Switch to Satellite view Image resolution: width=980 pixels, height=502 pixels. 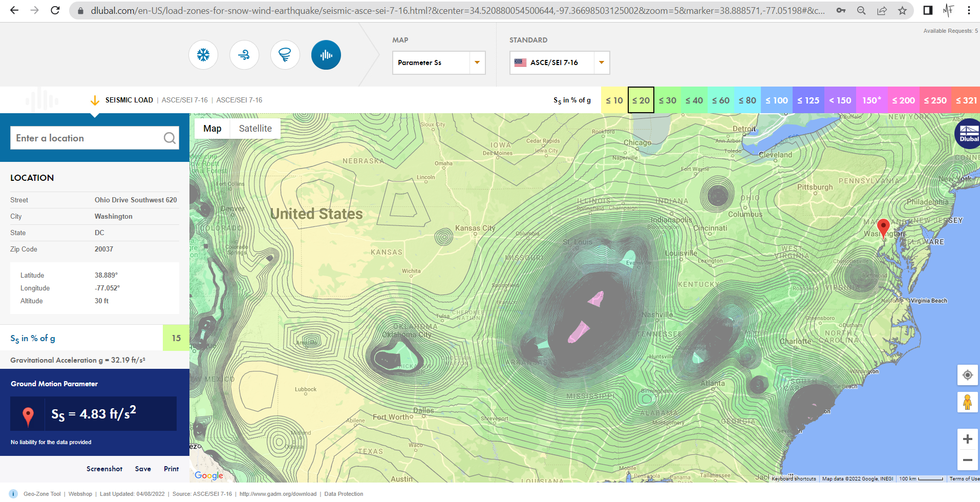[255, 128]
